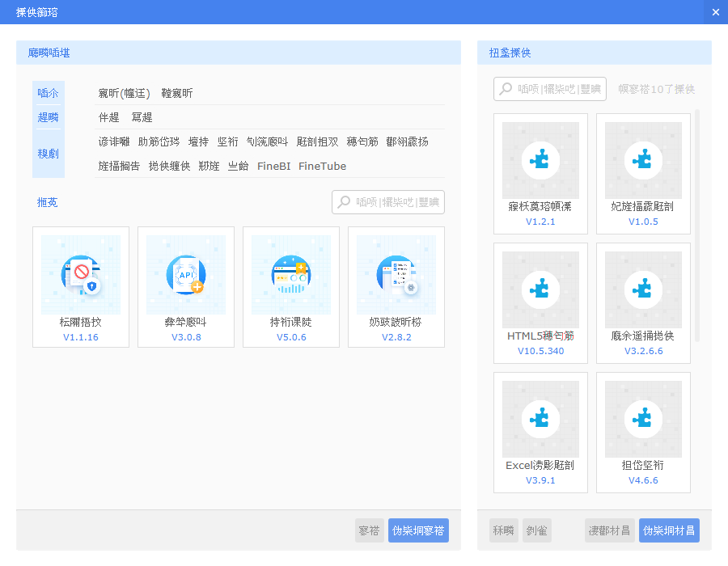The height and width of the screenshot is (566, 728).
Task: Filter plugins by the FineTube tag
Action: coord(322,166)
